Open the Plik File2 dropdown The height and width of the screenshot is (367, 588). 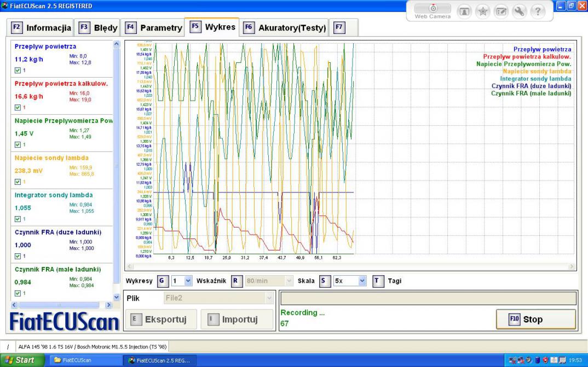pos(268,298)
